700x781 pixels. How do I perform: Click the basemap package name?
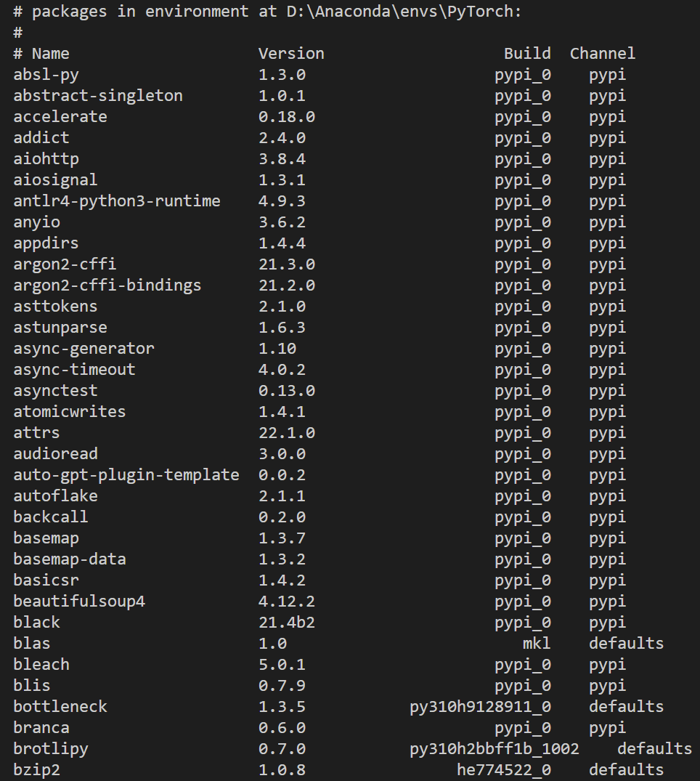[46, 538]
